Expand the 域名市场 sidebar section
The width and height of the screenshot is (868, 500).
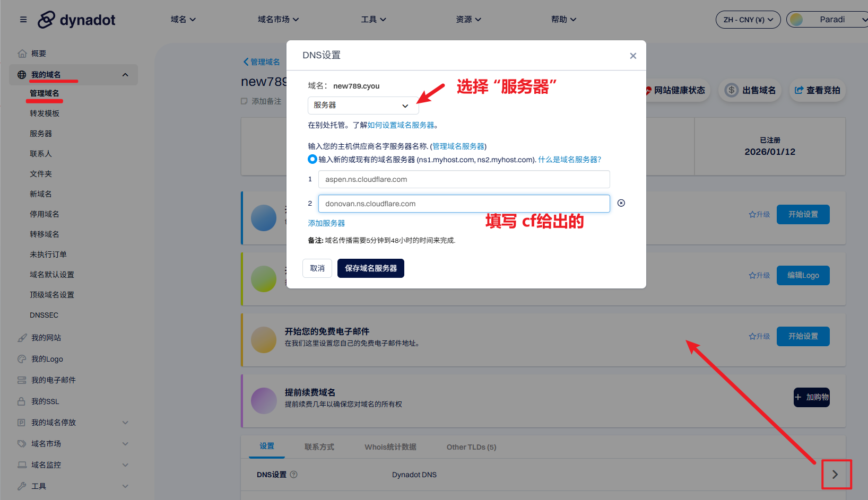click(x=125, y=444)
